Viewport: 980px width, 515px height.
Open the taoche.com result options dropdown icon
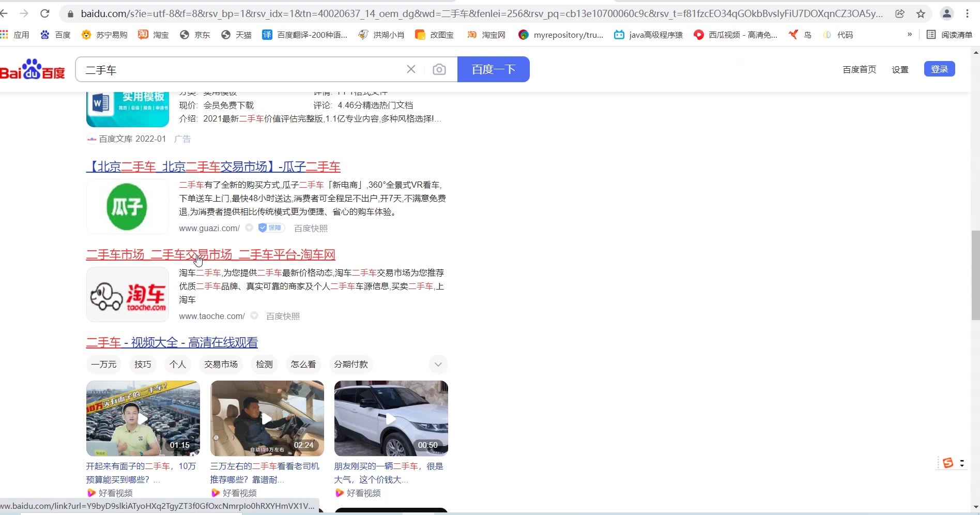254,316
